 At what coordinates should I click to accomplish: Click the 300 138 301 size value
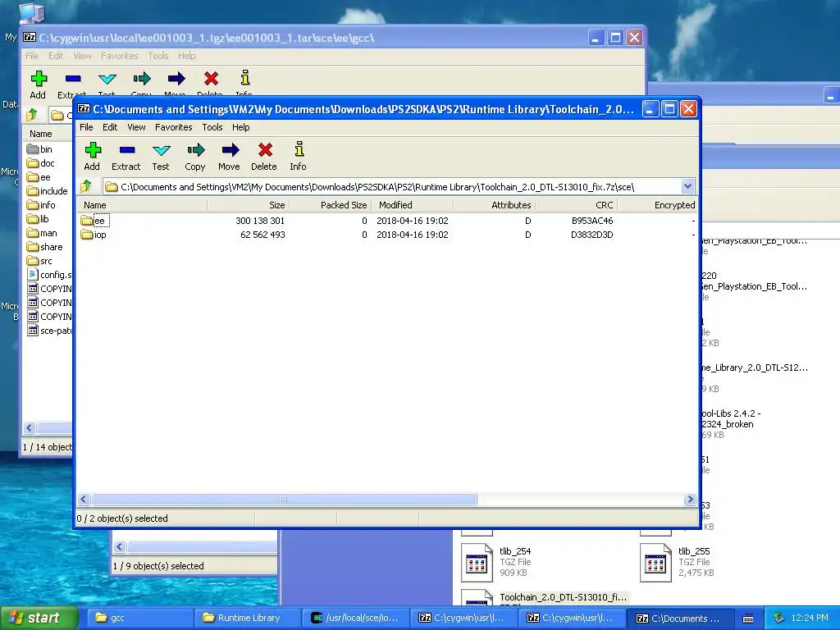260,221
